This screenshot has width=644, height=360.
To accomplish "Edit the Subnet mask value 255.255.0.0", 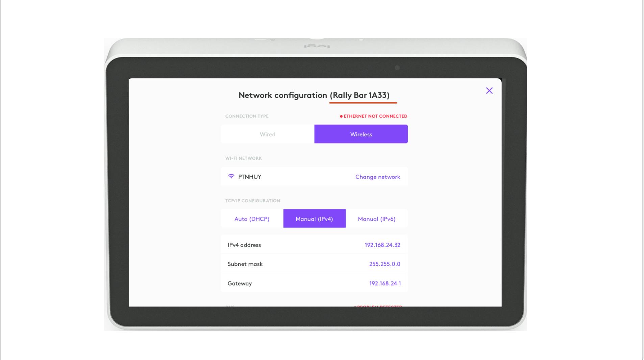I will pos(385,264).
